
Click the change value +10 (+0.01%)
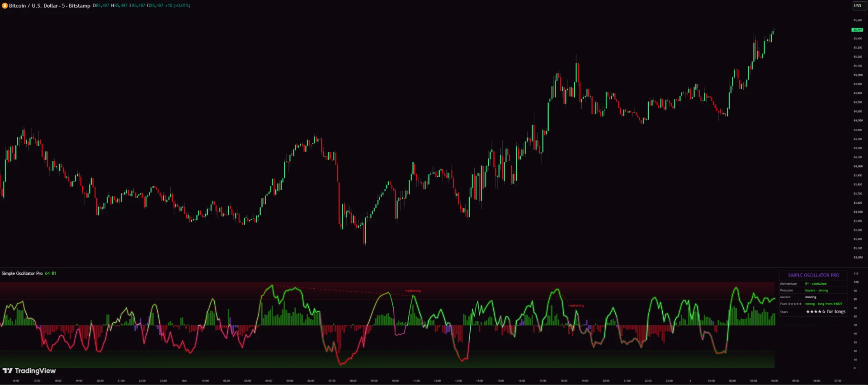[x=178, y=6]
